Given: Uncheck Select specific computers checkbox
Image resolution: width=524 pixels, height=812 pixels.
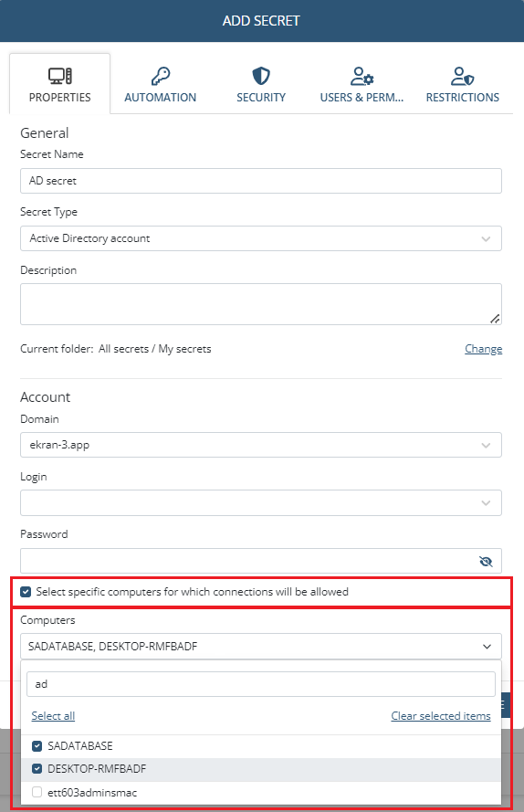Looking at the screenshot, I should 26,591.
